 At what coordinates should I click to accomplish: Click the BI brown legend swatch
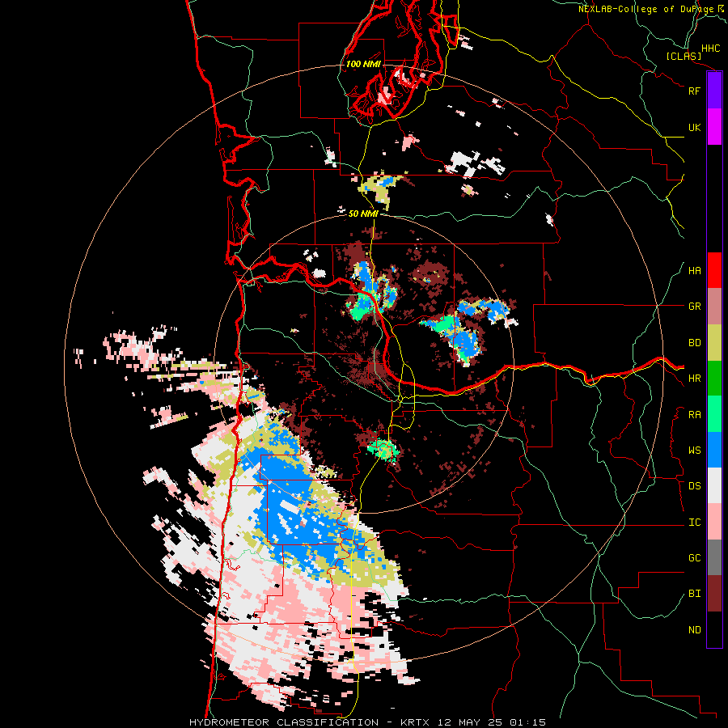(x=714, y=594)
